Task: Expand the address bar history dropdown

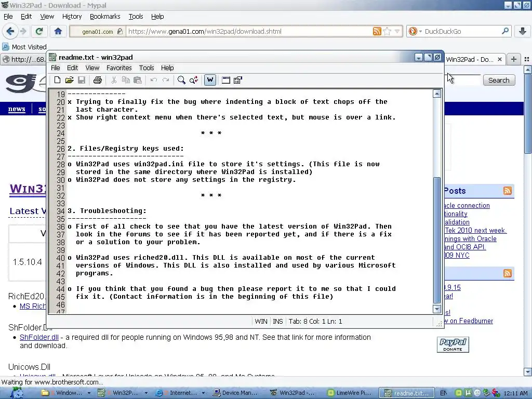Action: point(397,32)
